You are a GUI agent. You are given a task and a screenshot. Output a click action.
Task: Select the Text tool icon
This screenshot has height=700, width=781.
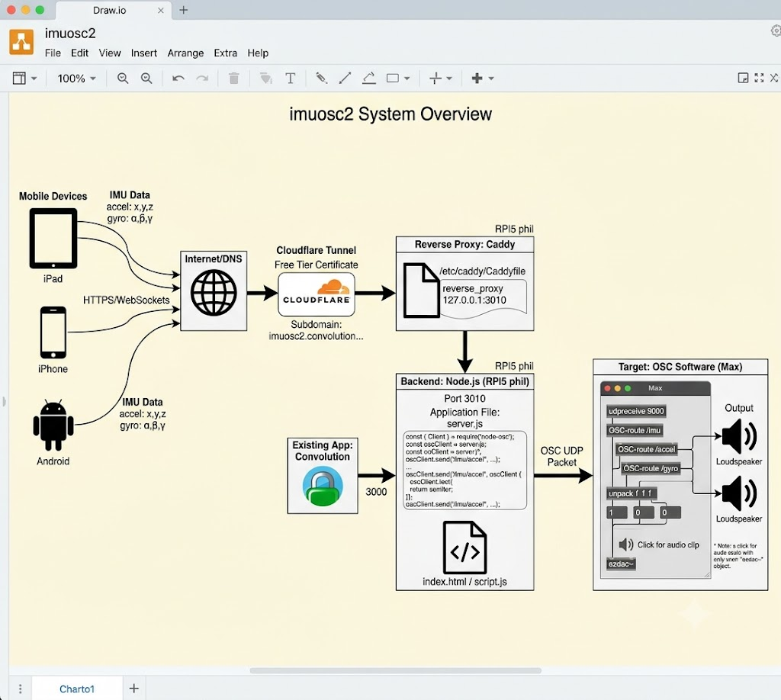pos(291,79)
